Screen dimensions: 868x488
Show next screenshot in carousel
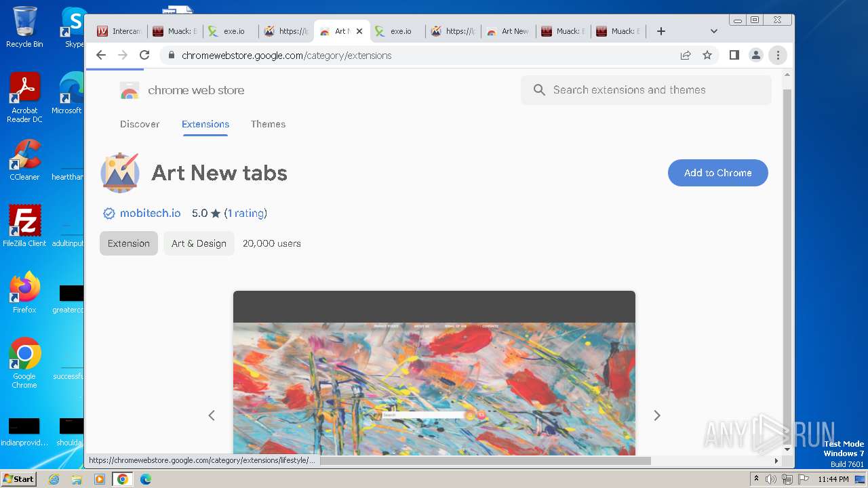point(656,415)
